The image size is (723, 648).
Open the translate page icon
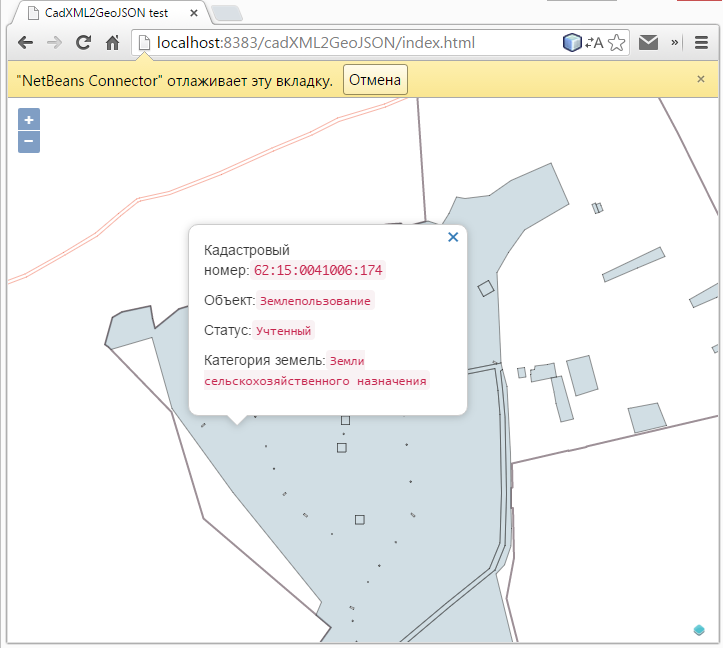pos(594,43)
